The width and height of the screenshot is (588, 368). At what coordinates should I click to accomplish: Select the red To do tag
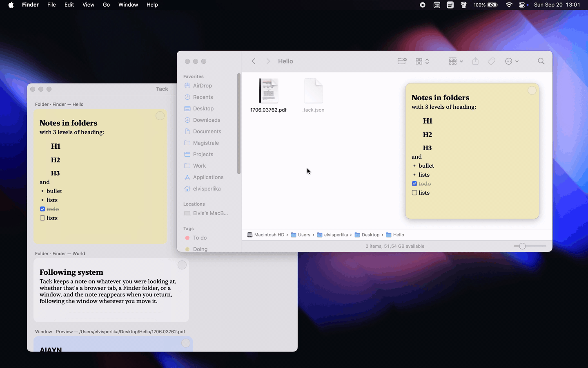point(196,238)
